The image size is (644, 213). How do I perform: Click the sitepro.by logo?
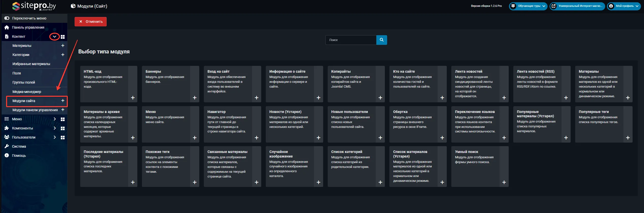[x=34, y=6]
